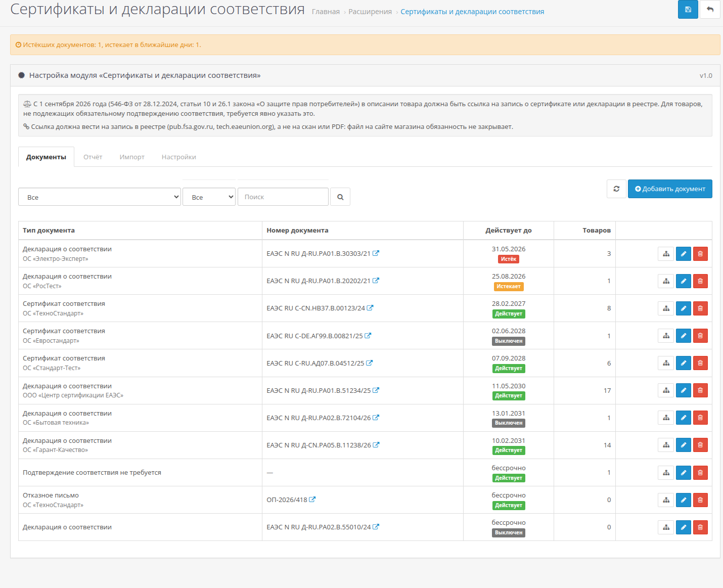723x588 pixels.
Task: Edit declaration ending 30303/21
Action: click(683, 254)
